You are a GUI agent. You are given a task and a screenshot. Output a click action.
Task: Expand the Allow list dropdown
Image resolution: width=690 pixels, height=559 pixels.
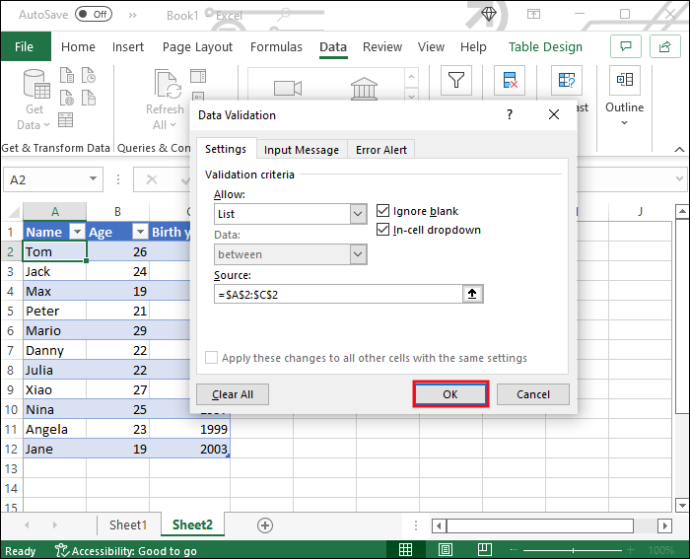pyautogui.click(x=358, y=214)
